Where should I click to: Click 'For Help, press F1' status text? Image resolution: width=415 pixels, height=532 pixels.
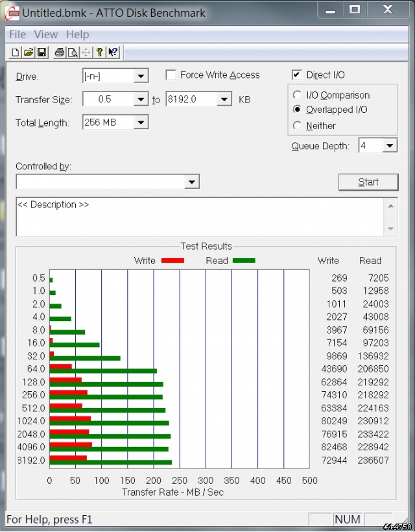pyautogui.click(x=49, y=520)
